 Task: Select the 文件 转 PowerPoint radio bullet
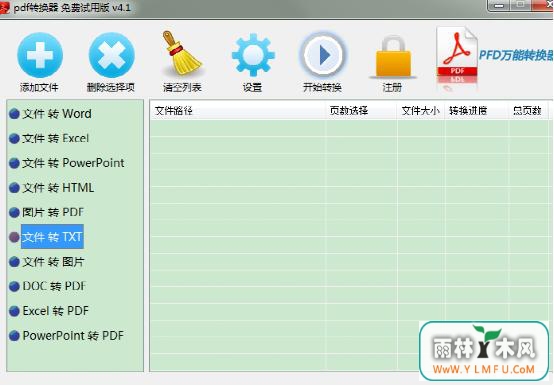coord(14,163)
